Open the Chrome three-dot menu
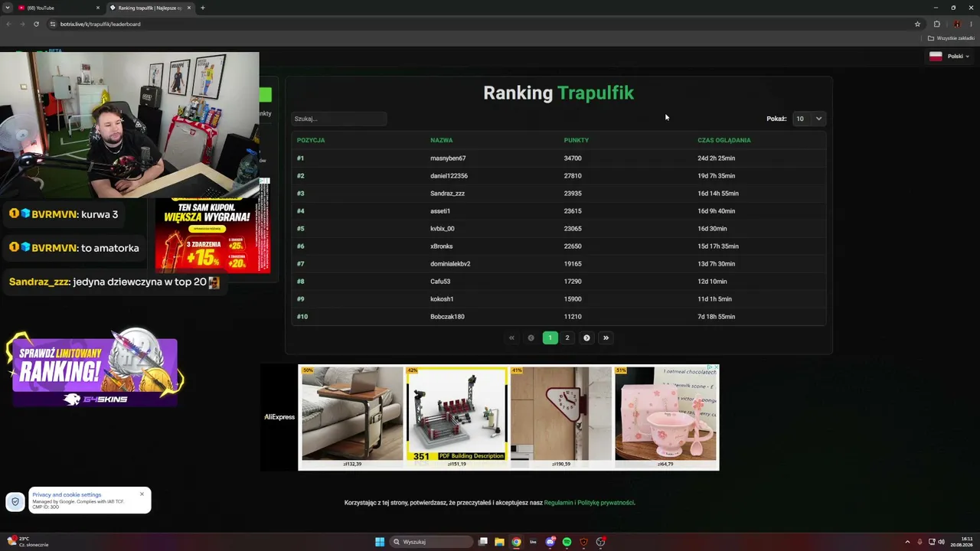Image resolution: width=980 pixels, height=551 pixels. [972, 24]
